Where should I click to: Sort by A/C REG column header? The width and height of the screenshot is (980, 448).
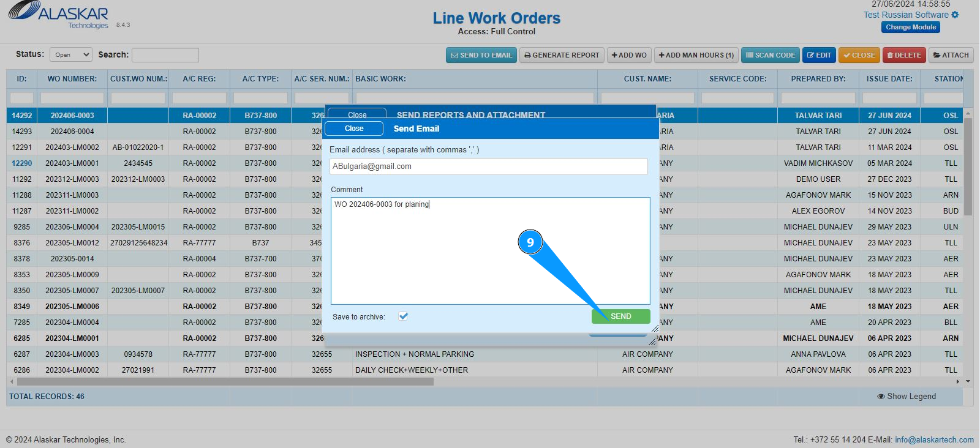tap(199, 79)
